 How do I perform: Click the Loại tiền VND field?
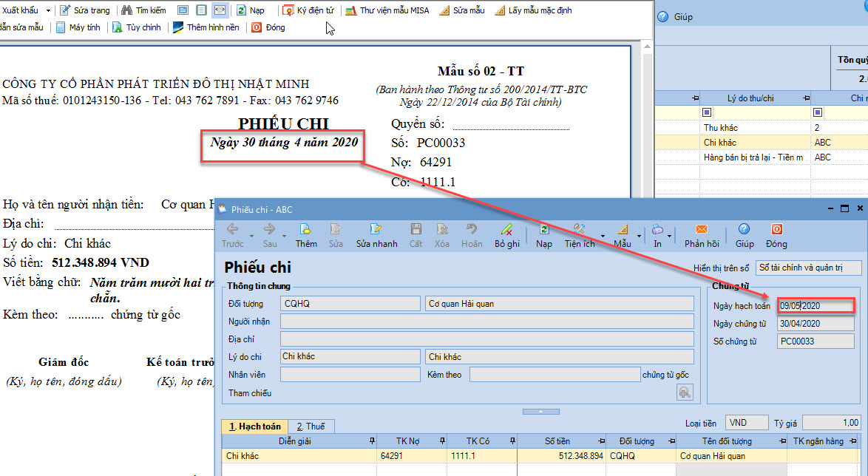point(747,423)
